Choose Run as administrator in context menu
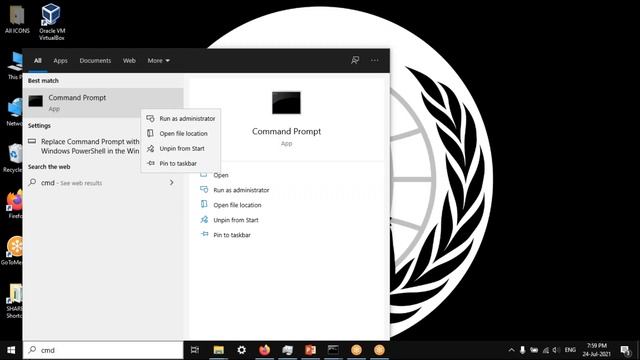This screenshot has width=640, height=360. pyautogui.click(x=181, y=118)
